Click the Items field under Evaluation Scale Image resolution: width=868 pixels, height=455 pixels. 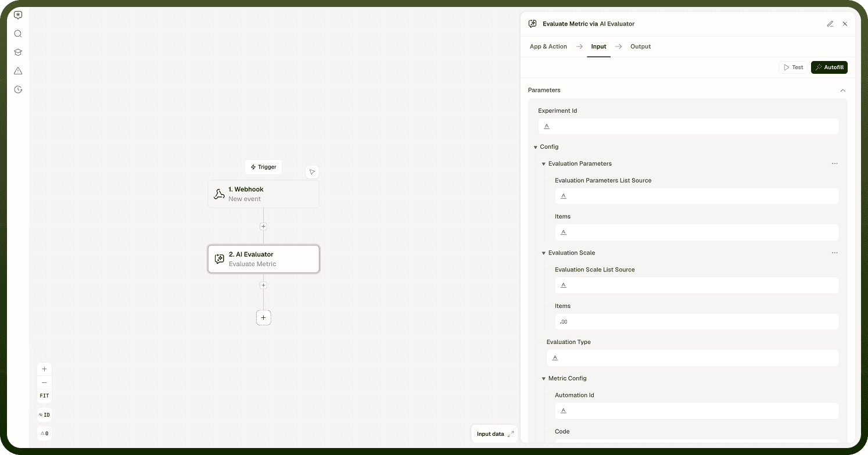pyautogui.click(x=697, y=322)
